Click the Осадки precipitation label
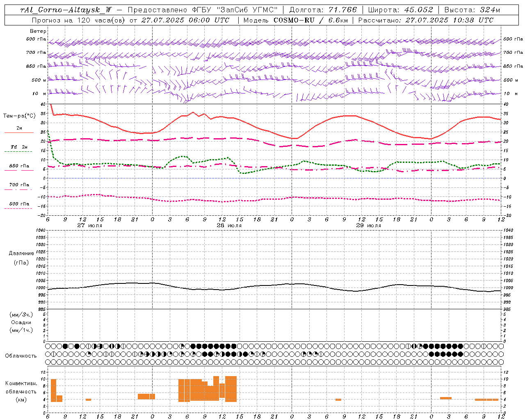525x420 pixels. 21,322
